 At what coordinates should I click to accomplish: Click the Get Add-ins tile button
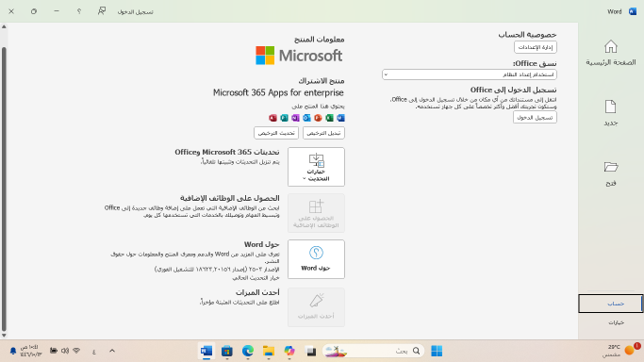click(316, 213)
